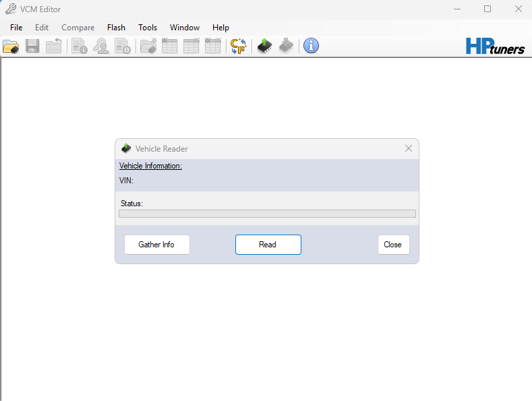Image resolution: width=532 pixels, height=401 pixels.
Task: Click the green arrow Read Vehicle chip icon
Action: tap(264, 46)
